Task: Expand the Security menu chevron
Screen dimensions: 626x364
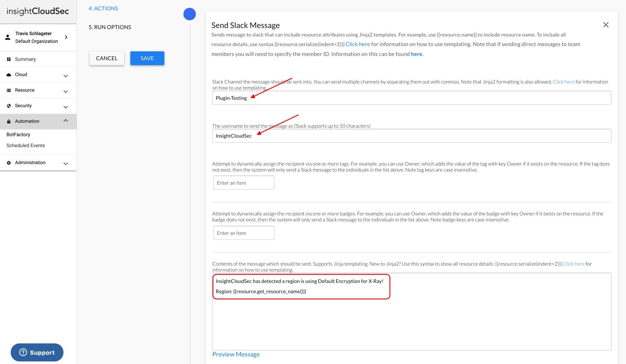Action: pyautogui.click(x=66, y=107)
